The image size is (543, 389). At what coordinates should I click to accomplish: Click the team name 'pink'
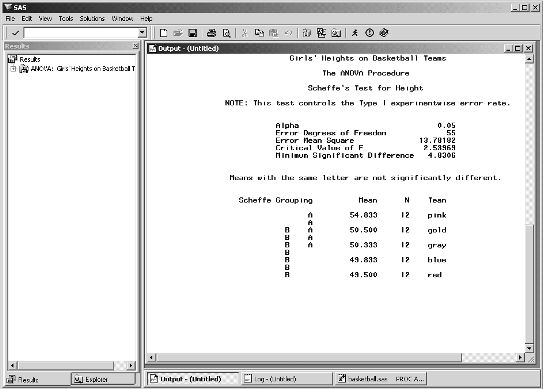[x=437, y=215]
